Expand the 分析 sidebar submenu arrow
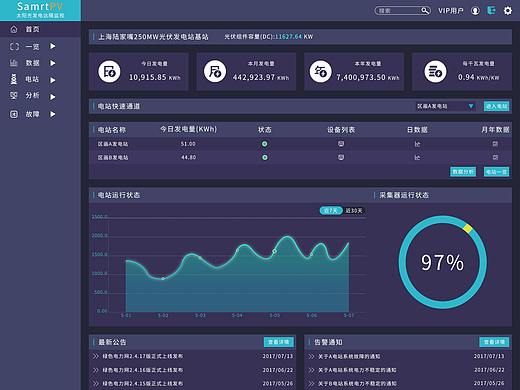This screenshot has width=520, height=390. point(53,97)
